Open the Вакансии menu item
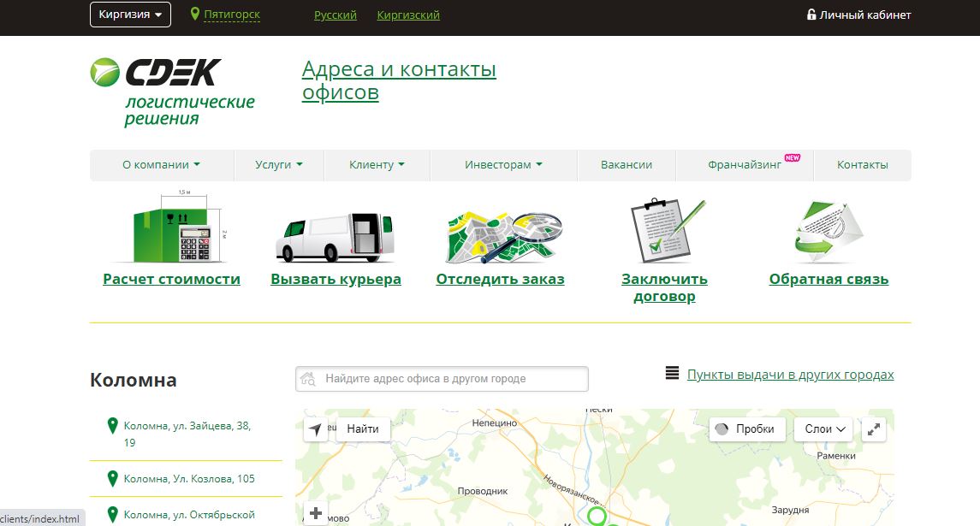Screen dimensions: 980x526 click(627, 165)
